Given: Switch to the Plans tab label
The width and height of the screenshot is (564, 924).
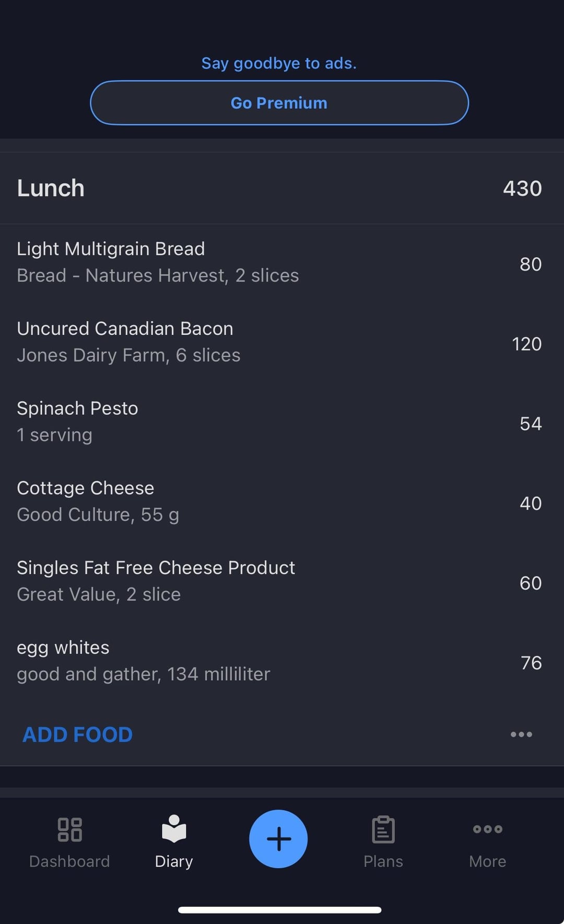Looking at the screenshot, I should point(383,861).
